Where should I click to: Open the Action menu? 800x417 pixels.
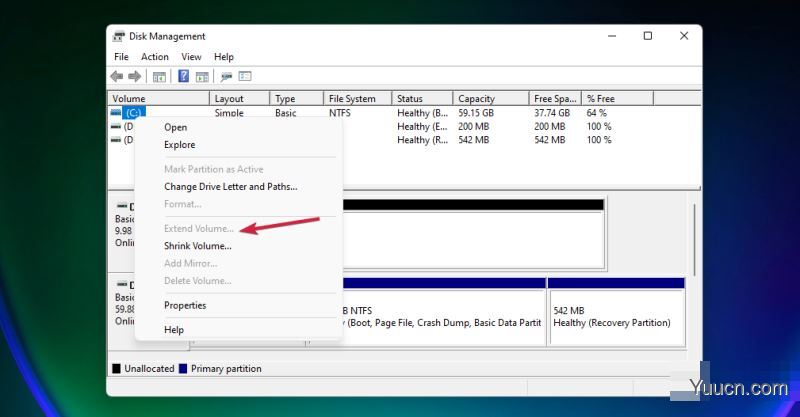coord(155,57)
